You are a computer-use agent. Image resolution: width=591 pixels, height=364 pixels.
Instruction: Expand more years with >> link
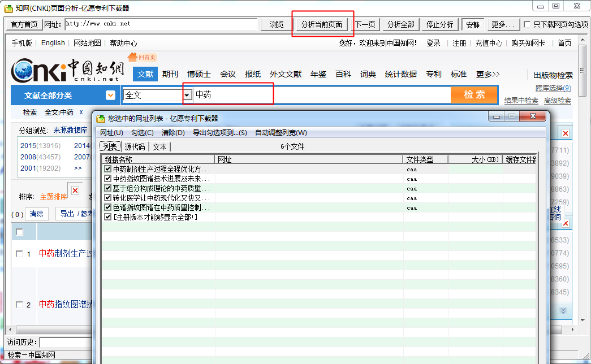(x=77, y=168)
